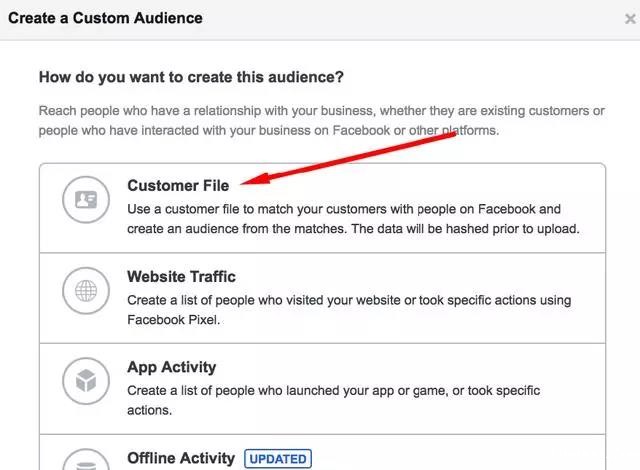Image resolution: width=640 pixels, height=470 pixels.
Task: Click the Customer File description text
Action: [x=354, y=219]
